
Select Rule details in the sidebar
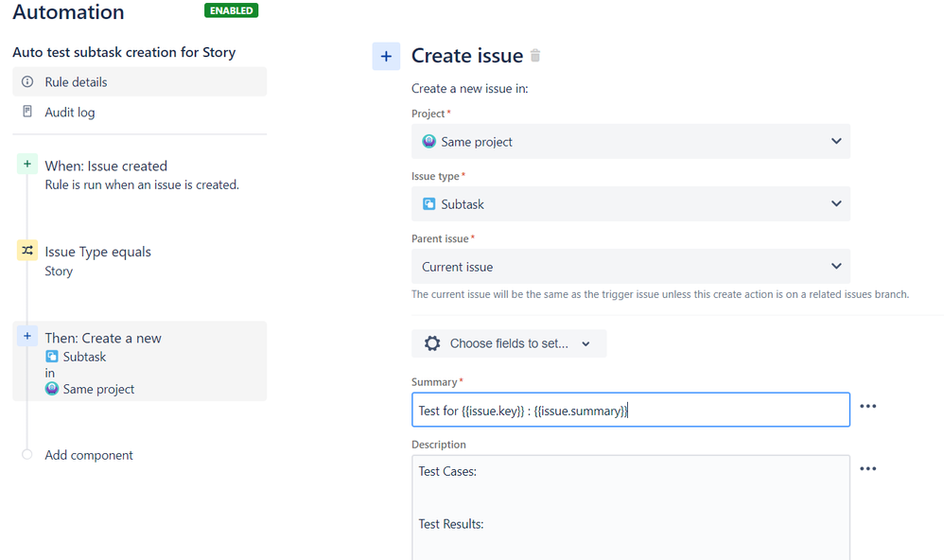[x=76, y=81]
